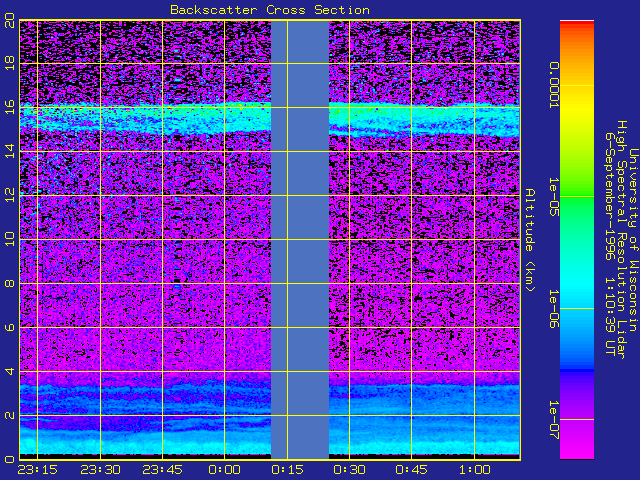The image size is (640, 480).
Task: Click the 'Altitude (km)' axis title
Action: (x=530, y=240)
